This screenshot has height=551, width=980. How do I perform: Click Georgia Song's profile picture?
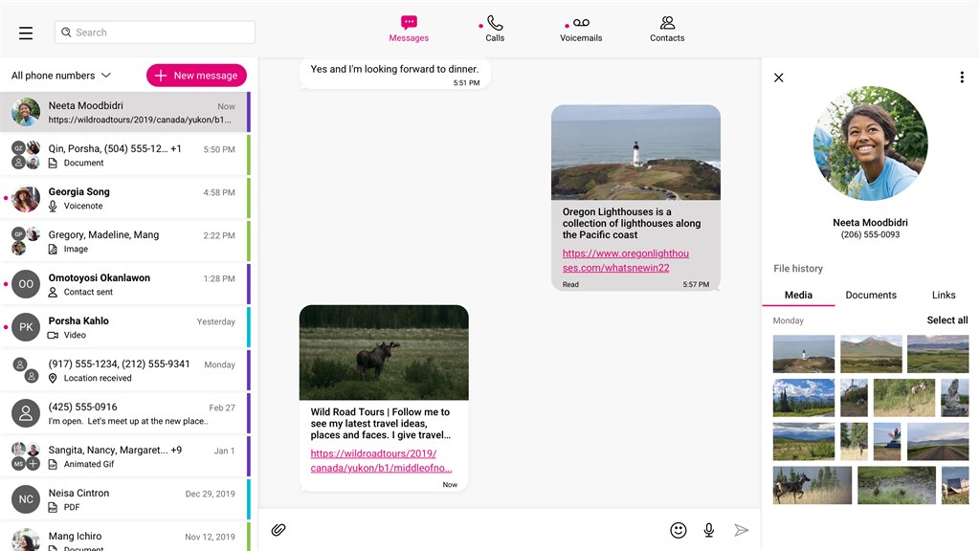[x=26, y=199]
